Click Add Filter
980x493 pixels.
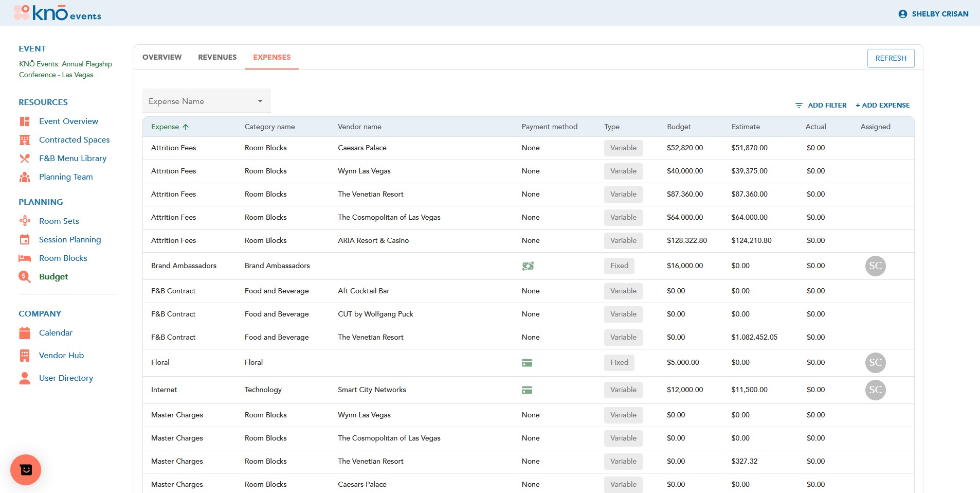tap(821, 105)
